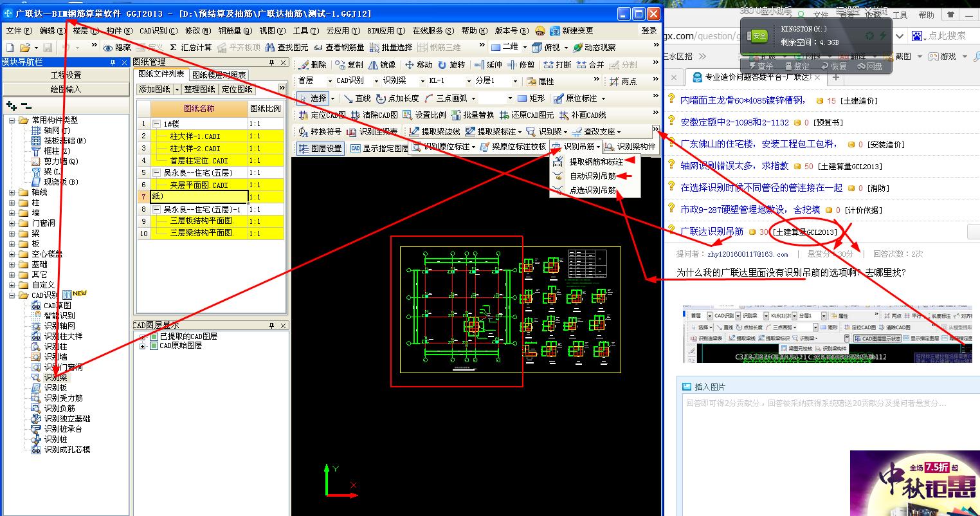The image size is (980, 516).
Task: Click the 转换符号 tool
Action: click(320, 132)
